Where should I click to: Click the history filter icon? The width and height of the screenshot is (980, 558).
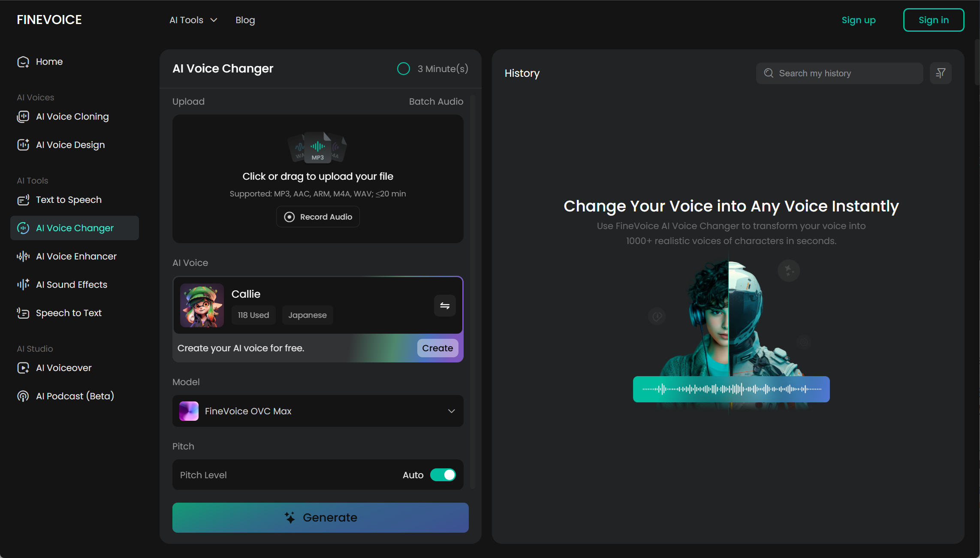click(x=941, y=73)
